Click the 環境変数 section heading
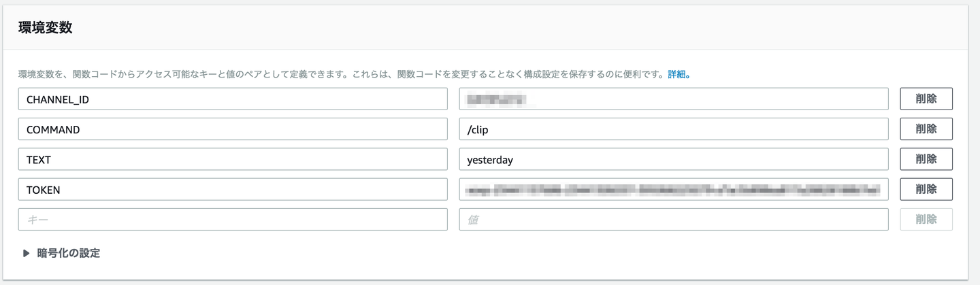This screenshot has height=285, width=980. point(46,28)
